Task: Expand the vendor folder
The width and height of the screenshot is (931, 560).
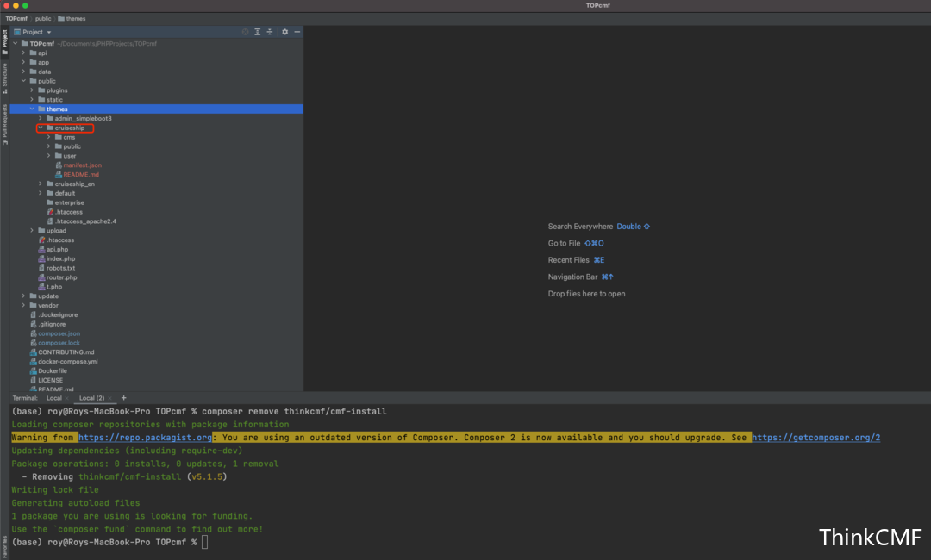Action: coord(24,306)
